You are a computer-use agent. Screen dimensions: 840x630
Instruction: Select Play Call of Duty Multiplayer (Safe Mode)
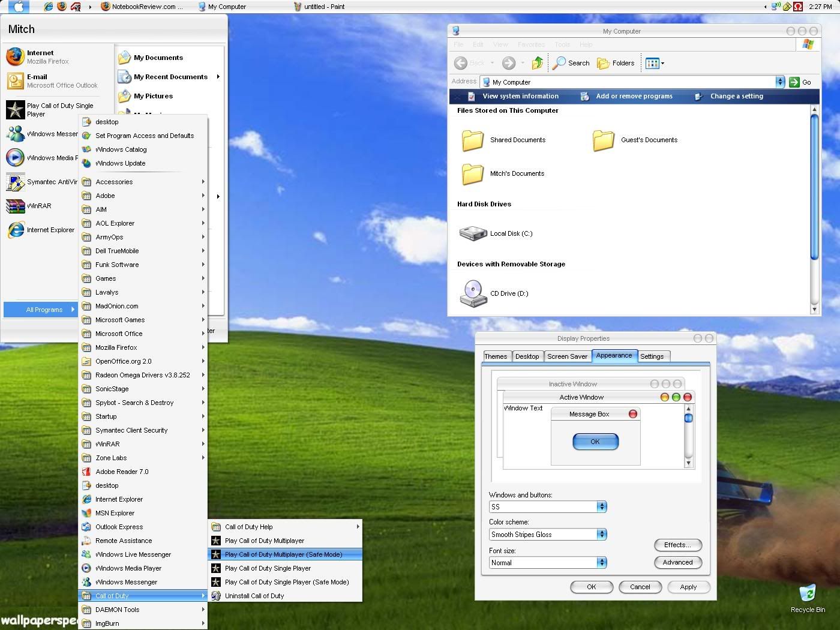[285, 554]
